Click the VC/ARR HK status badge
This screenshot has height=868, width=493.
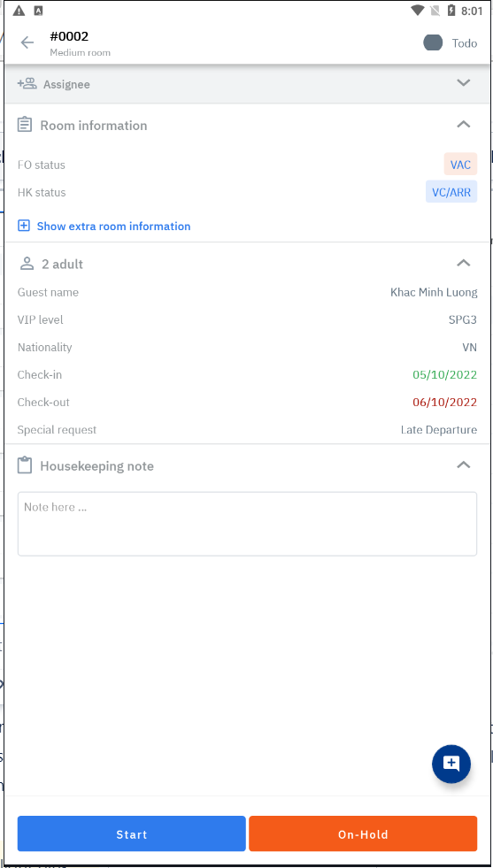(451, 191)
